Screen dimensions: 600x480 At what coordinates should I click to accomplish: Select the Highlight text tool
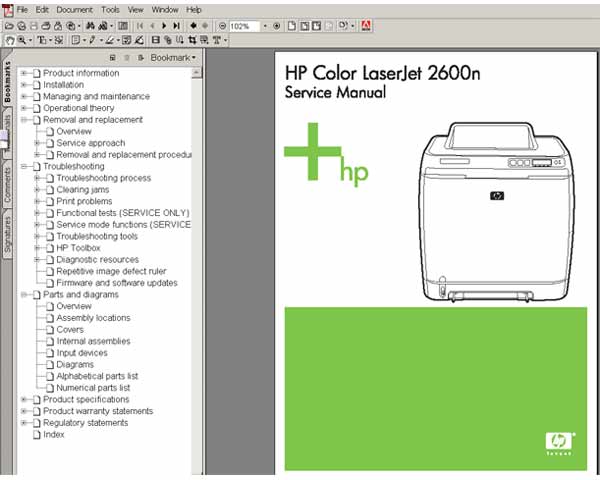pos(110,40)
